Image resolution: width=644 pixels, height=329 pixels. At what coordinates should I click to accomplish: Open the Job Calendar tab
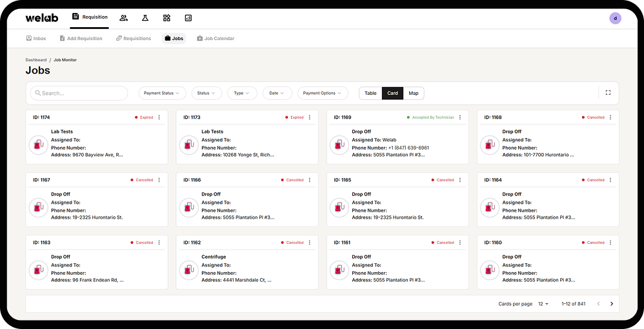click(216, 39)
